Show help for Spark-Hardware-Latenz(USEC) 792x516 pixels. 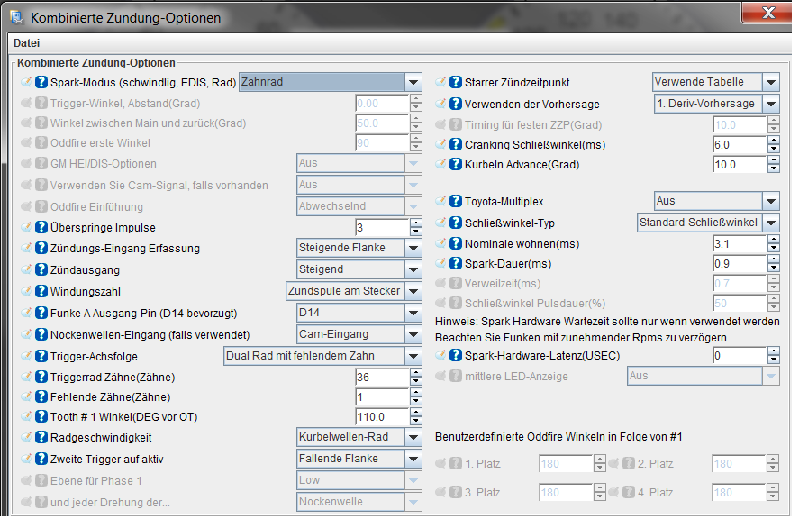pos(455,355)
